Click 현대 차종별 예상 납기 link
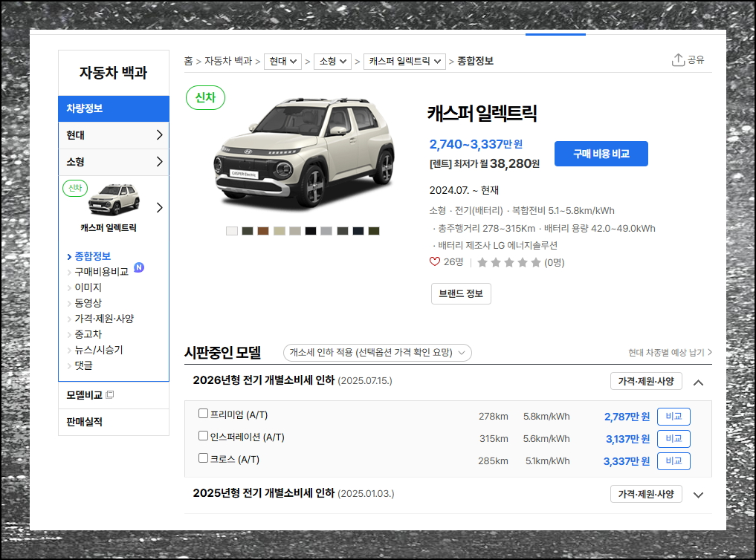This screenshot has height=560, width=756. (670, 353)
